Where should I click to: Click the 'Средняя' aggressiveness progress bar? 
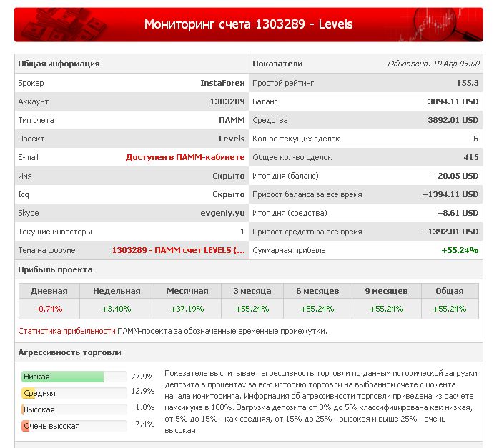point(74,393)
